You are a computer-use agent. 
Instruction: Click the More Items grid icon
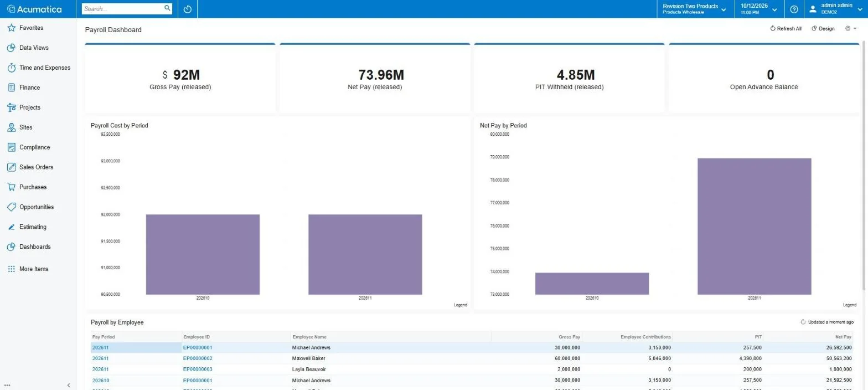click(x=11, y=269)
